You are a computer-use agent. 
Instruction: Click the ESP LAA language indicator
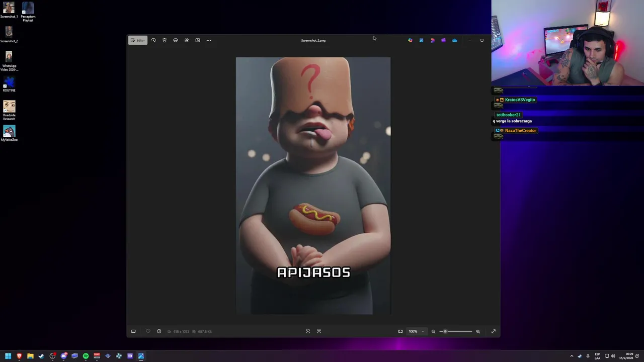597,356
